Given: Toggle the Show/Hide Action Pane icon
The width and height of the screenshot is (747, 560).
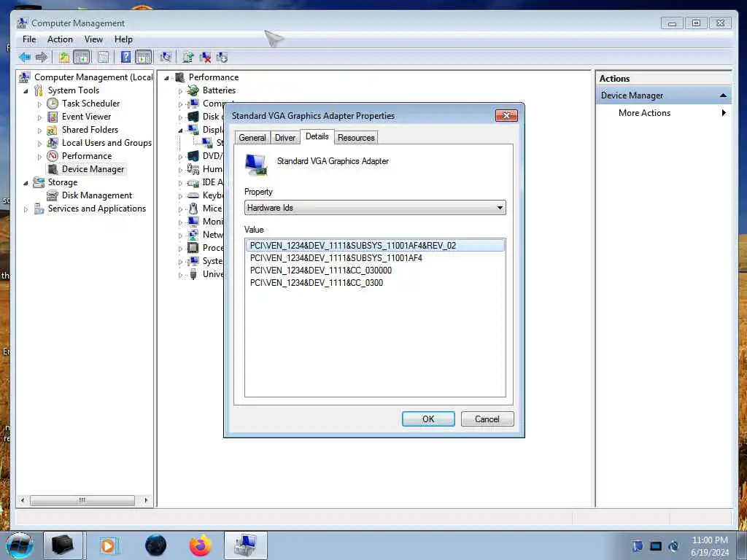Looking at the screenshot, I should click(x=144, y=58).
